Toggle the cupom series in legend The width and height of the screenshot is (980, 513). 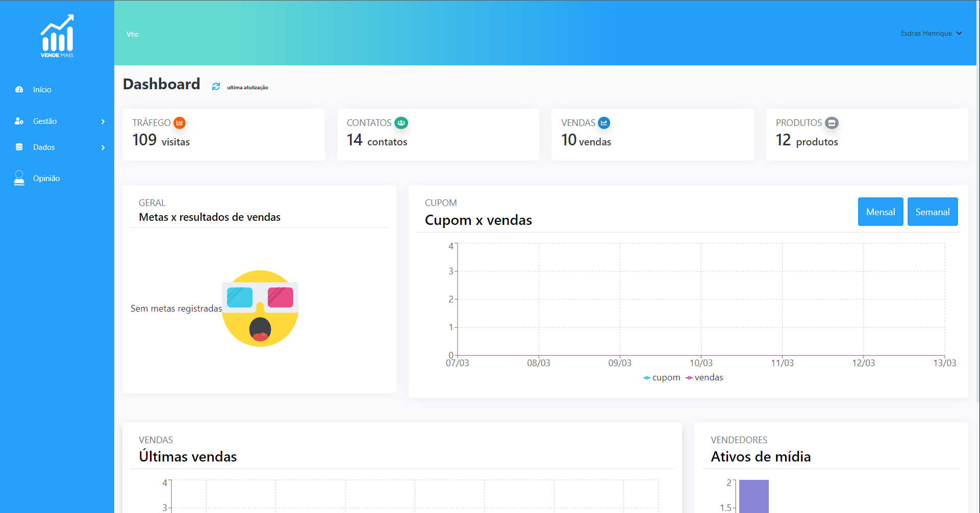tap(662, 377)
